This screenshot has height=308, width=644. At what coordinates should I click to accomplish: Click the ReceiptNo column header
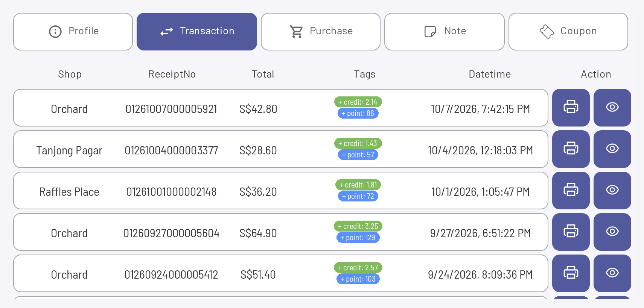click(x=172, y=74)
